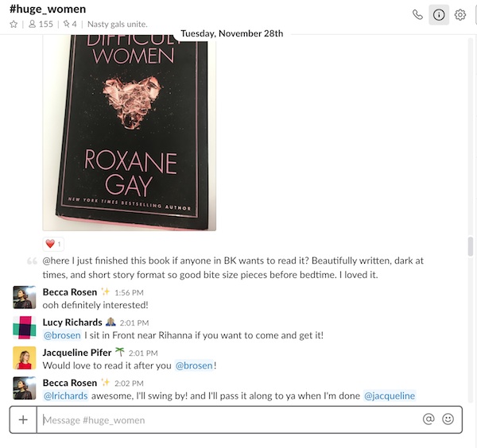The height and width of the screenshot is (448, 477).
Task: Open the Difficult Women book image
Action: pos(130,133)
